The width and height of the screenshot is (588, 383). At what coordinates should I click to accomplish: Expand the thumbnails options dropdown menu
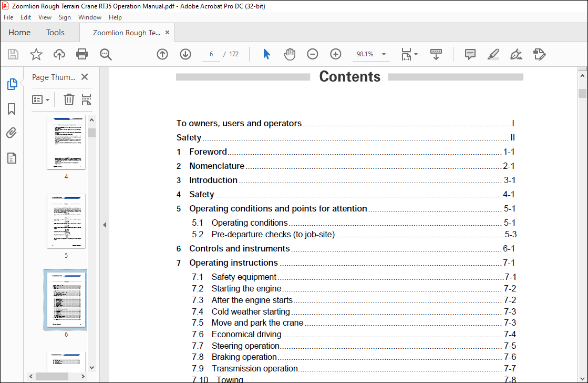click(x=41, y=99)
